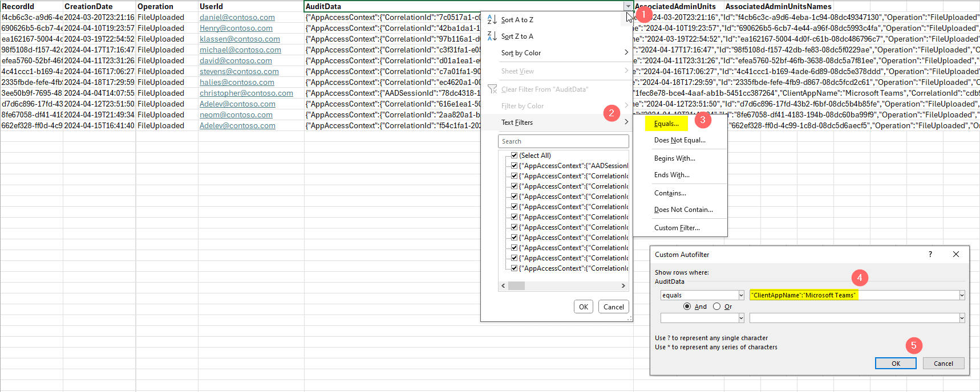
Task: Uncheck the AADSession filter value checkbox
Action: (x=514, y=166)
